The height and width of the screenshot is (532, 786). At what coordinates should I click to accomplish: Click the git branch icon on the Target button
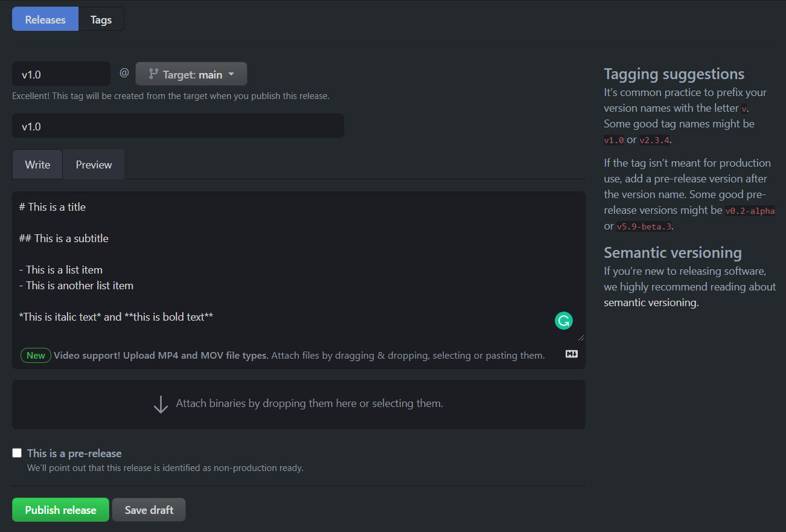[x=153, y=74]
